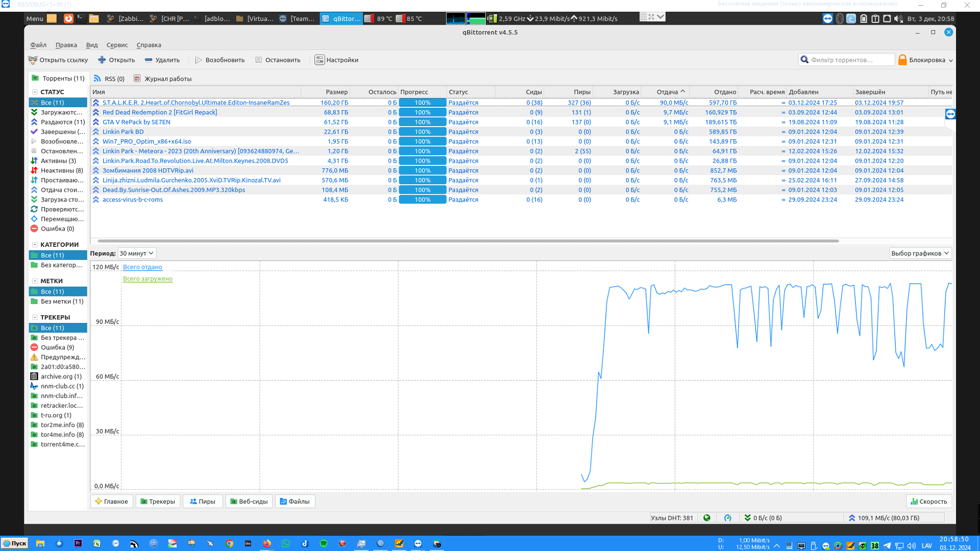Sort by the Upload speed column header
Image resolution: width=980 pixels, height=551 pixels.
667,92
